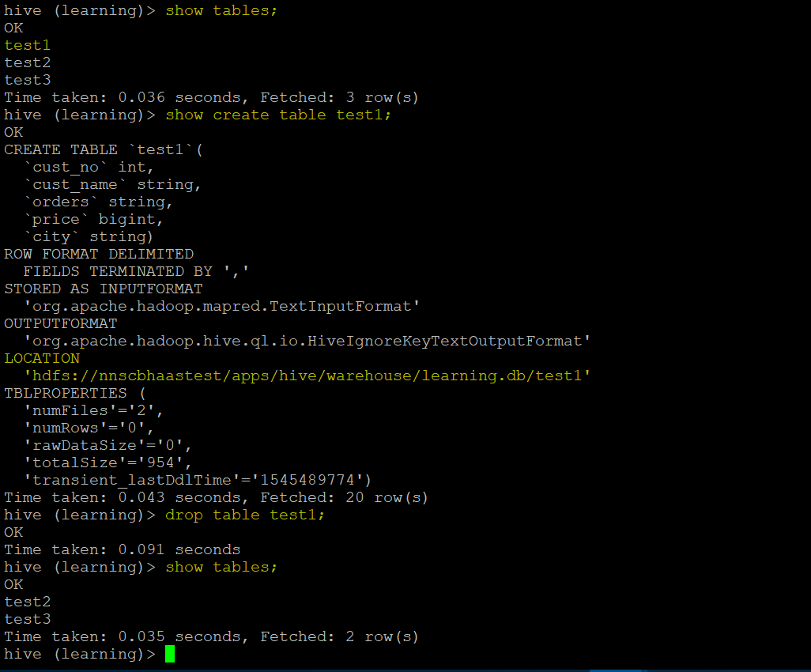Click the show tables command text
This screenshot has width=811, height=672.
click(221, 10)
